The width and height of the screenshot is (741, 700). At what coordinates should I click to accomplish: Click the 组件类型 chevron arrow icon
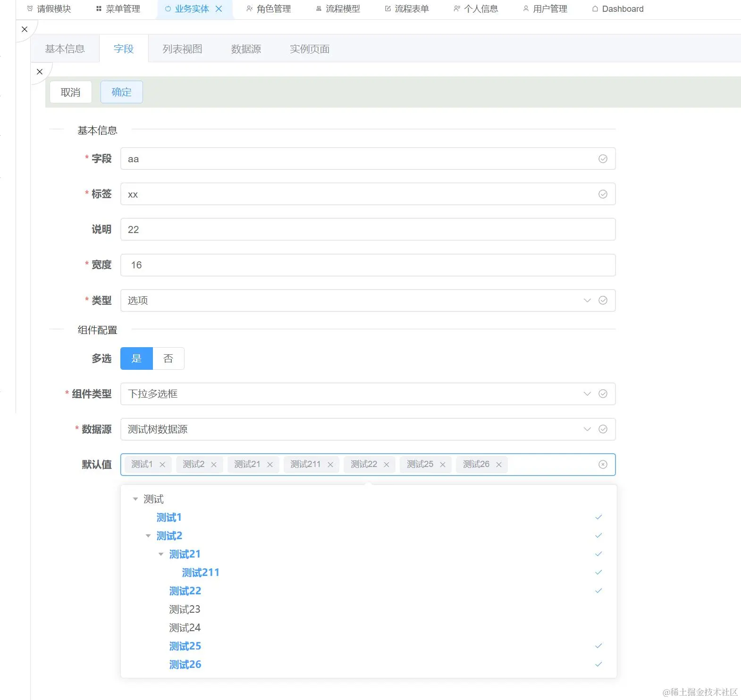coord(587,394)
